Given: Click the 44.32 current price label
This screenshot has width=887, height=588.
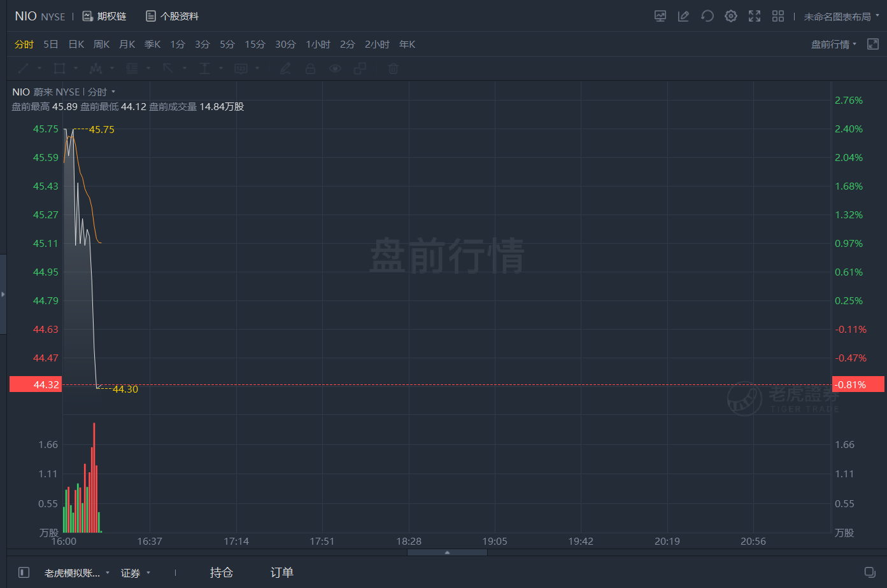Looking at the screenshot, I should click(x=36, y=384).
